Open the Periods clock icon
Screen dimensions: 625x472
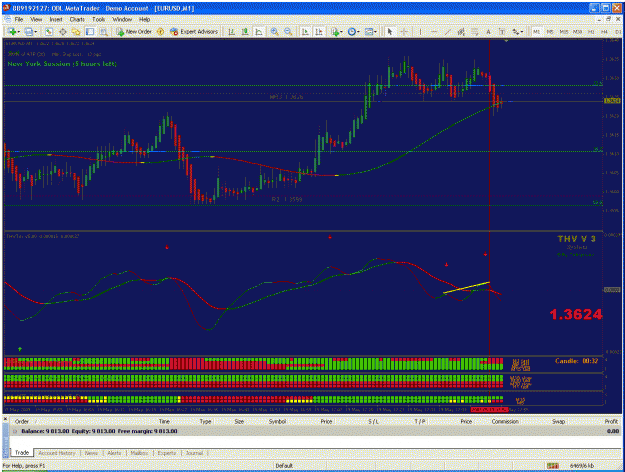coord(352,31)
